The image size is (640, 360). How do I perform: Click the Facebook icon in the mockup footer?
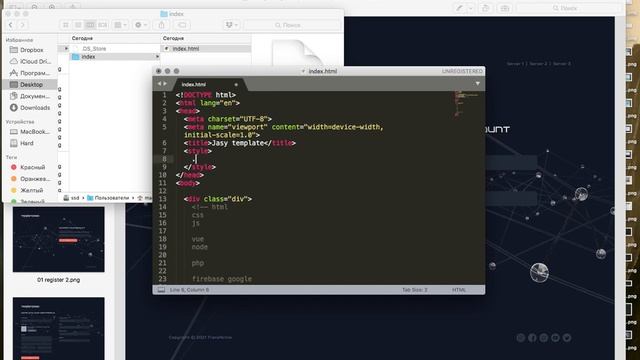click(532, 338)
